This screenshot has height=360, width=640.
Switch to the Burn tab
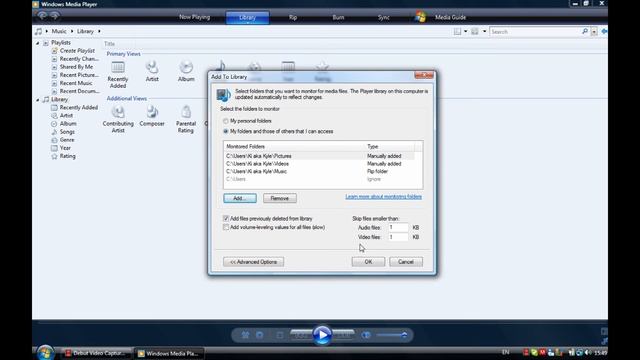pos(338,18)
